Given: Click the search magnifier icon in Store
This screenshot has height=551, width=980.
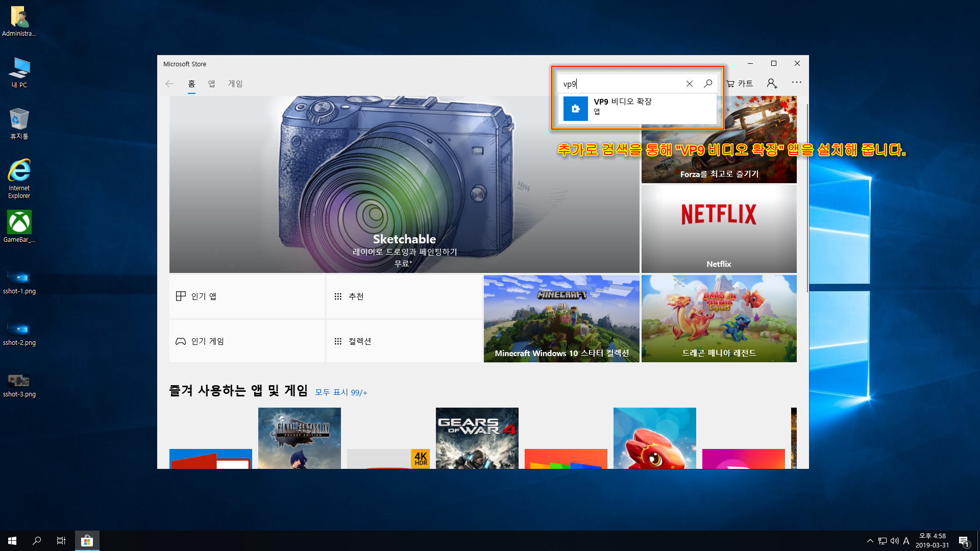Looking at the screenshot, I should click(x=708, y=84).
